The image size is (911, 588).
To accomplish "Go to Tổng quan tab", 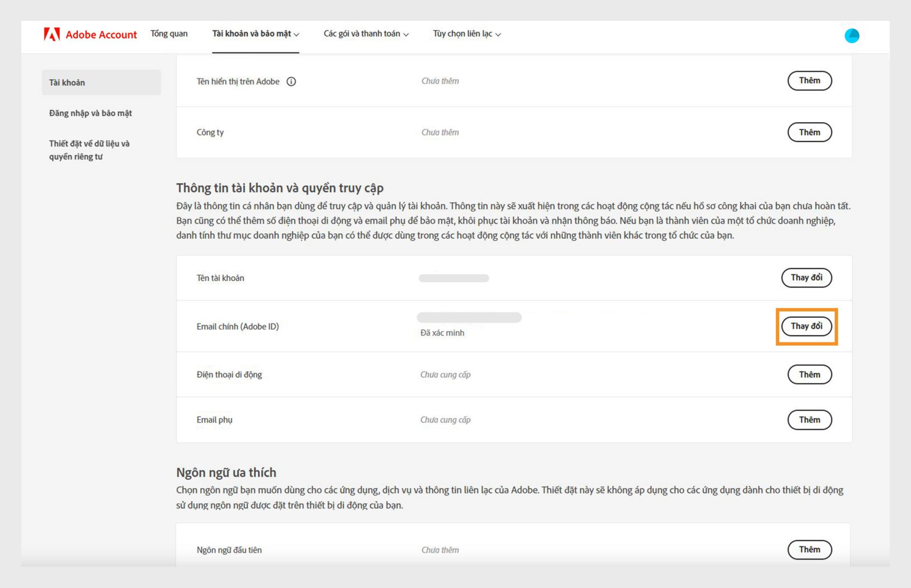I will (x=169, y=34).
